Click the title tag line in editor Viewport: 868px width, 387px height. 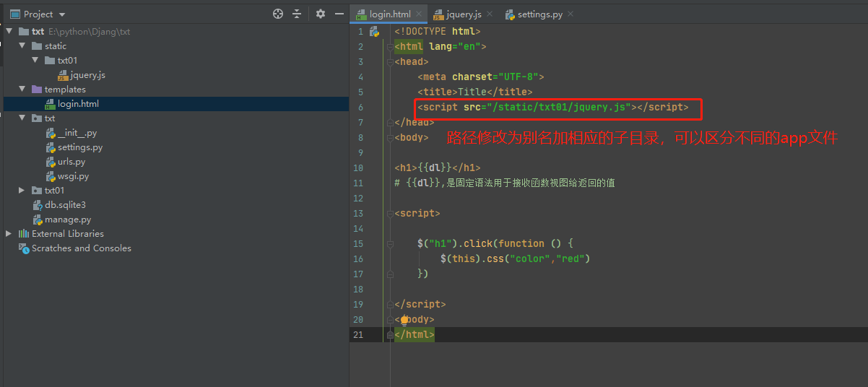(474, 92)
